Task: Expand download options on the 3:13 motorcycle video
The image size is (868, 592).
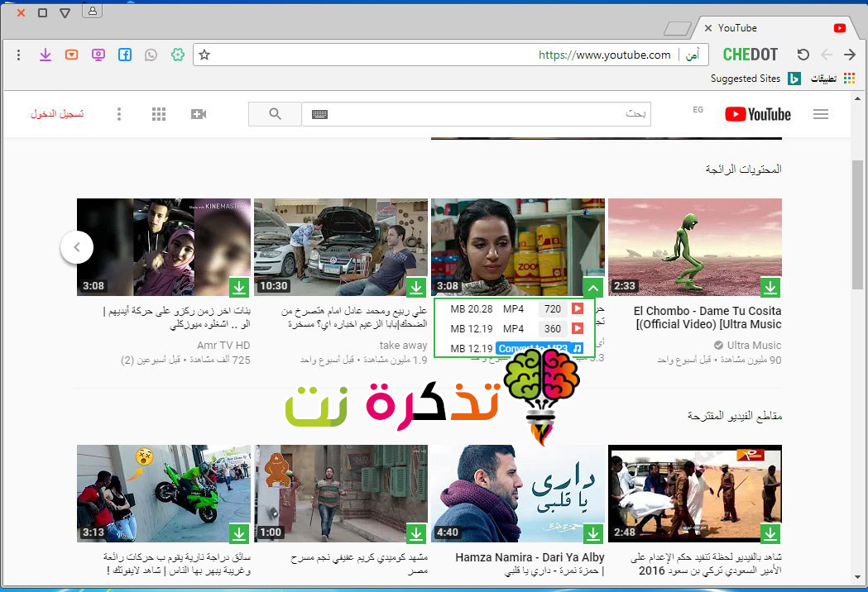Action: [238, 533]
